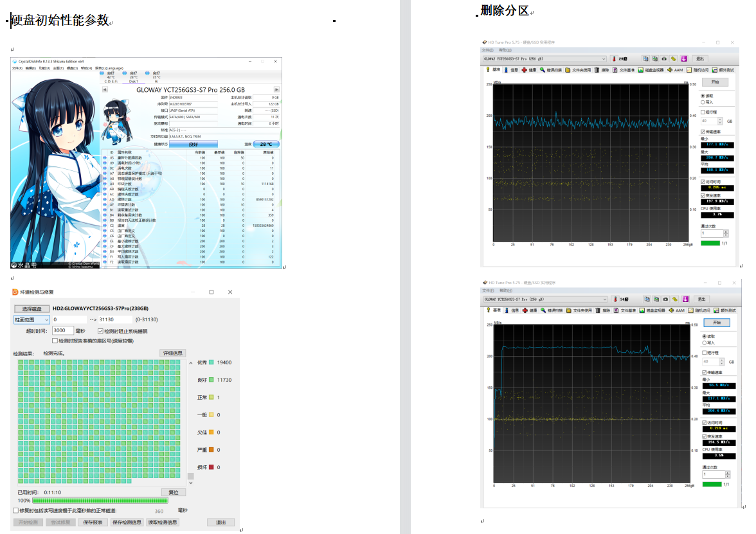Open the drive selection dropdown in upper HD Tune
The width and height of the screenshot is (756, 534).
(x=545, y=59)
